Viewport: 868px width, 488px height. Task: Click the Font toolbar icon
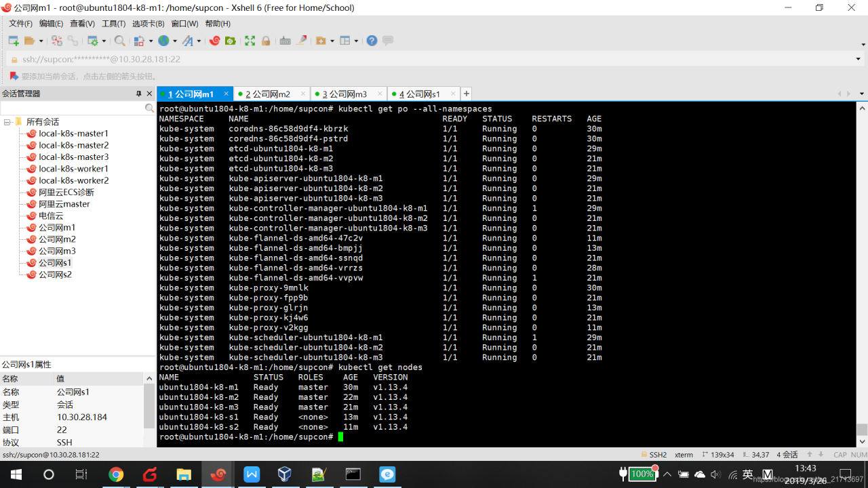click(188, 41)
